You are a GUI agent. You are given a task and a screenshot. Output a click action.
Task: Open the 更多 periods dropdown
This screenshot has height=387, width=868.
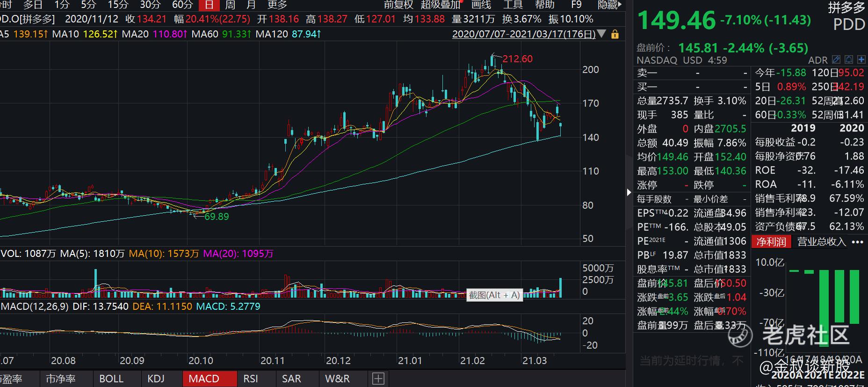[x=277, y=5]
